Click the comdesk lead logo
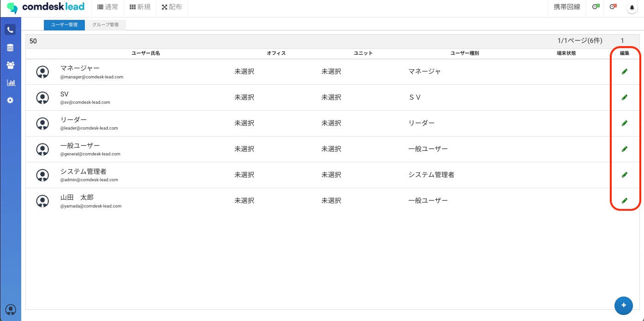 46,7
